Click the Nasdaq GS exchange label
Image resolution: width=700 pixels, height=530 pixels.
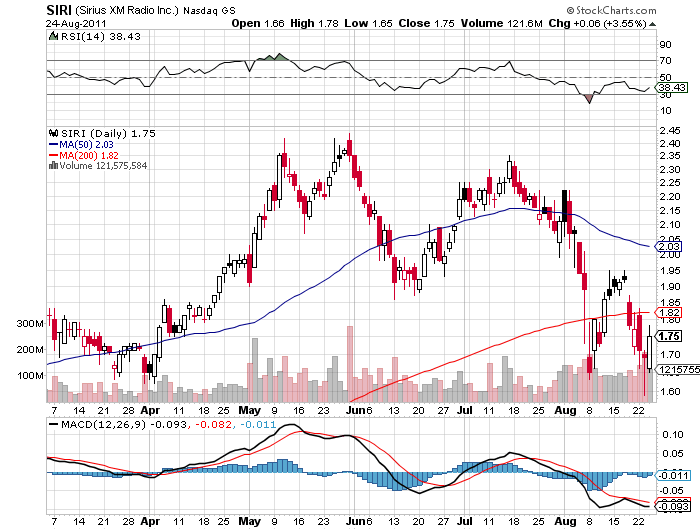pos(208,10)
